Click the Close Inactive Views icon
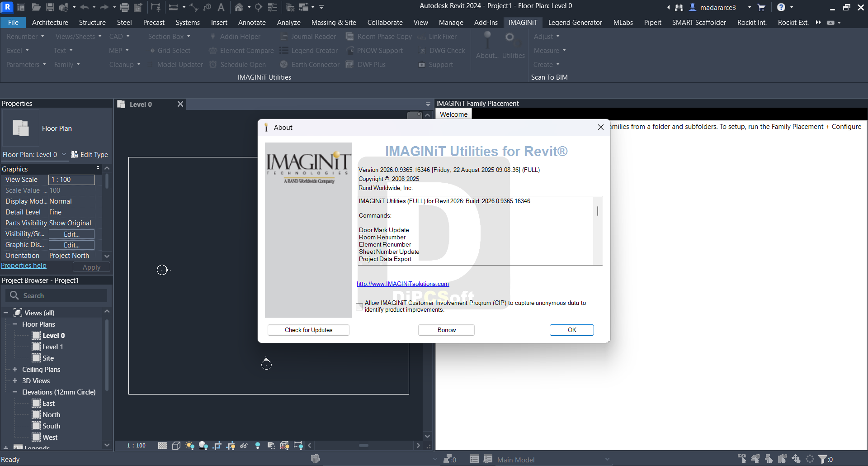Image resolution: width=868 pixels, height=466 pixels. pos(290,7)
